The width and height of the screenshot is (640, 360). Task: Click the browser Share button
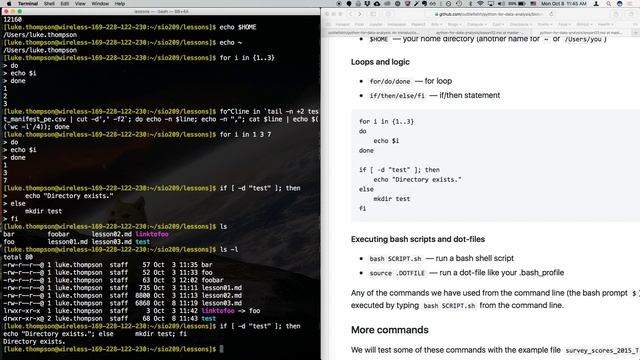tap(616, 14)
